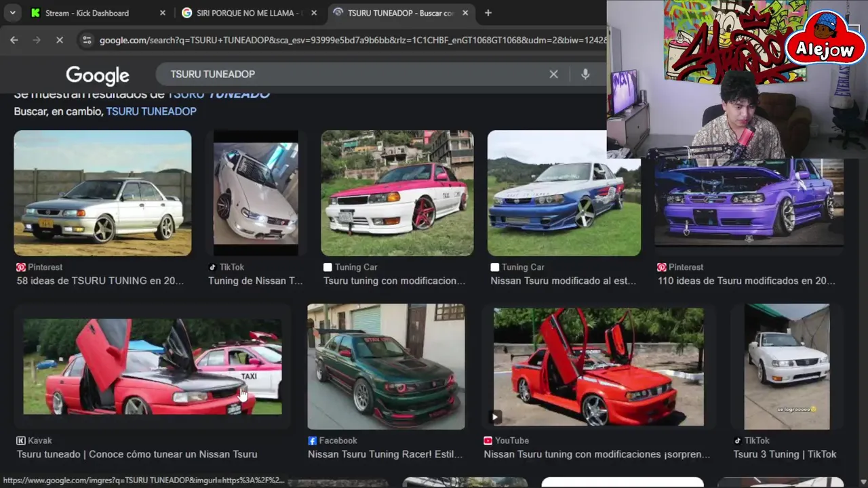The image size is (868, 488).
Task: Stop loading the page
Action: coord(60,41)
